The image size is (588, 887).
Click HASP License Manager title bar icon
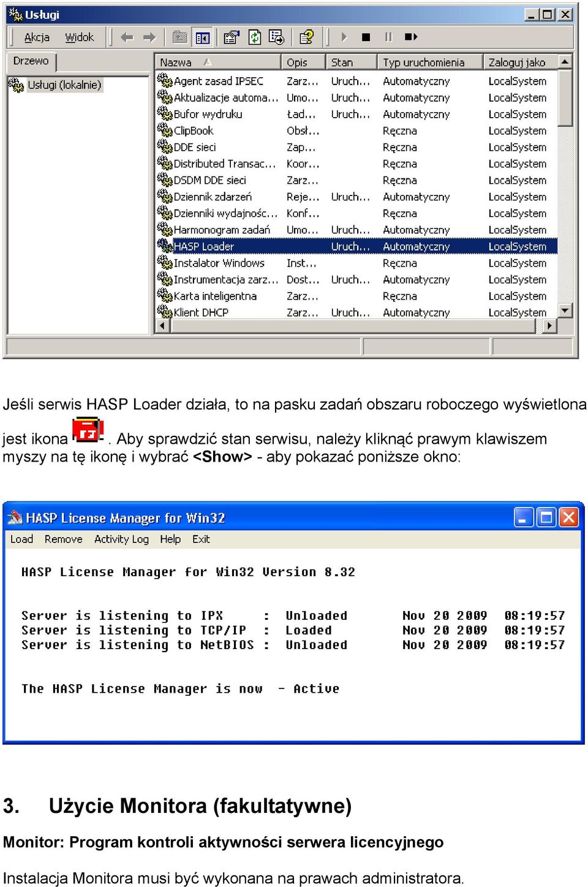[x=15, y=518]
